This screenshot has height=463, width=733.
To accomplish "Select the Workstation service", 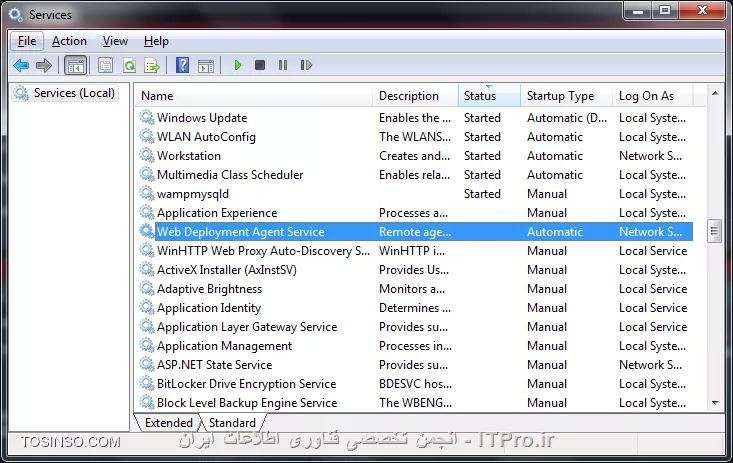I will 414,155.
